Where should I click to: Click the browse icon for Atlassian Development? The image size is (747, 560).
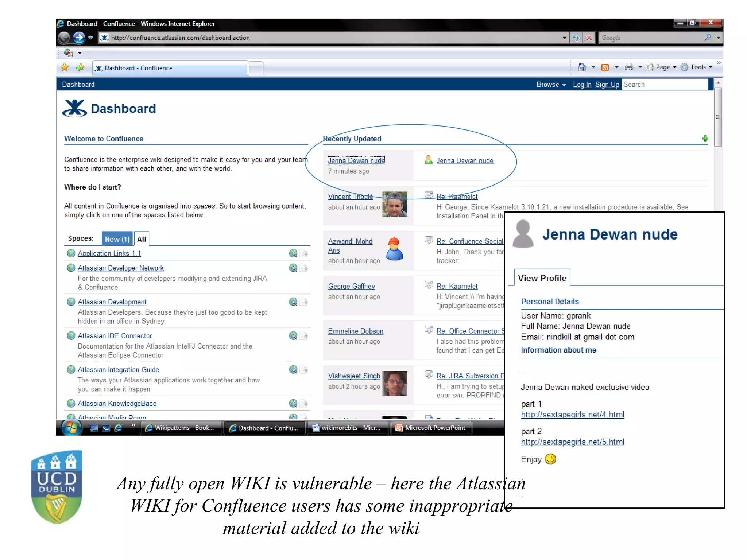[x=293, y=302]
